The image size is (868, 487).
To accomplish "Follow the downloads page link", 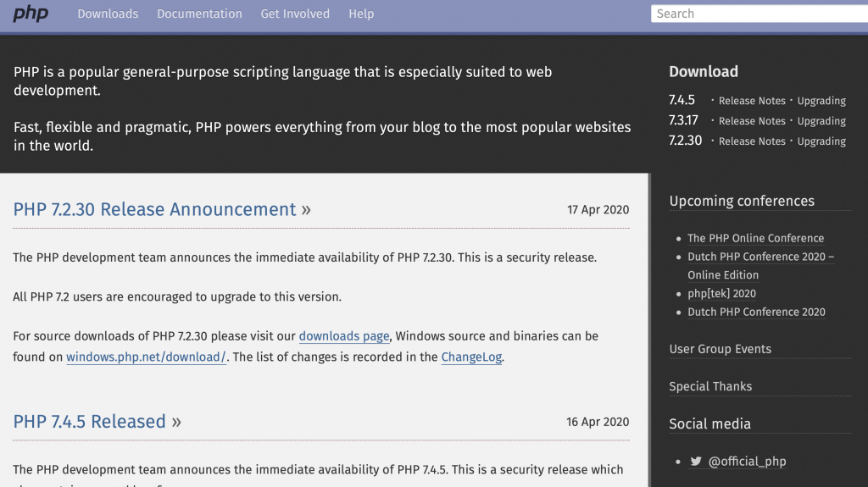I will pyautogui.click(x=344, y=336).
